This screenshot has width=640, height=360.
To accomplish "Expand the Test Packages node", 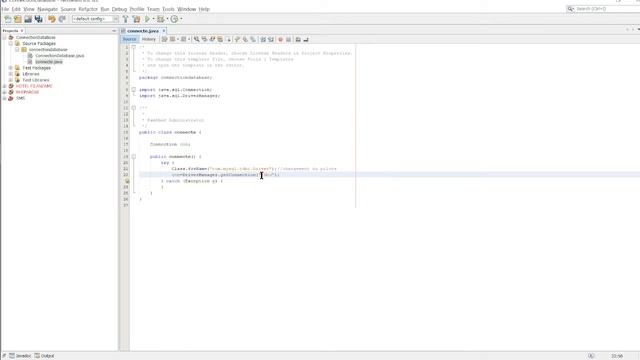I will click(11, 68).
